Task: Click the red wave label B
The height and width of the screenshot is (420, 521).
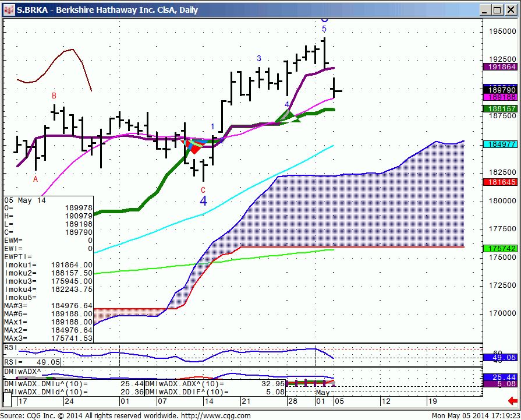Action: coord(54,96)
